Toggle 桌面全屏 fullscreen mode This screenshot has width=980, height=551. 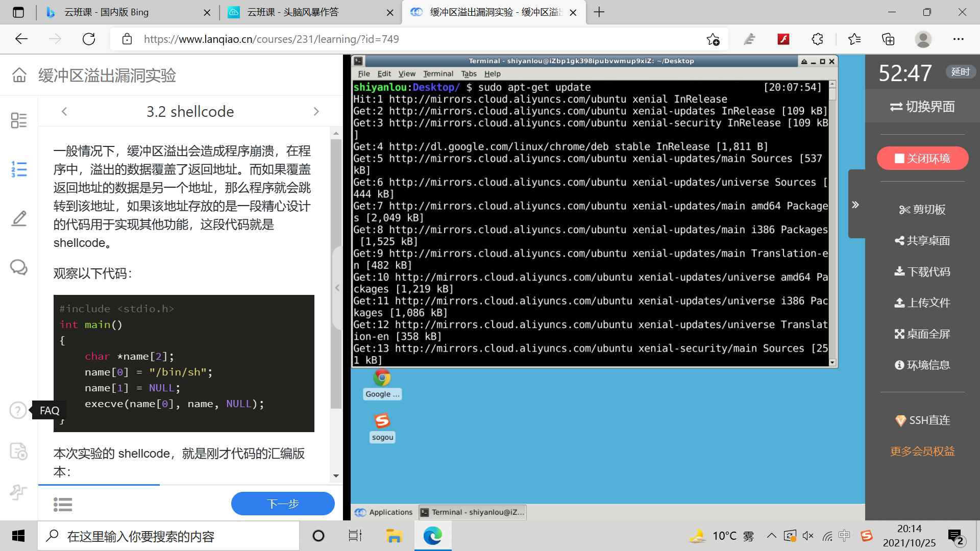(922, 334)
